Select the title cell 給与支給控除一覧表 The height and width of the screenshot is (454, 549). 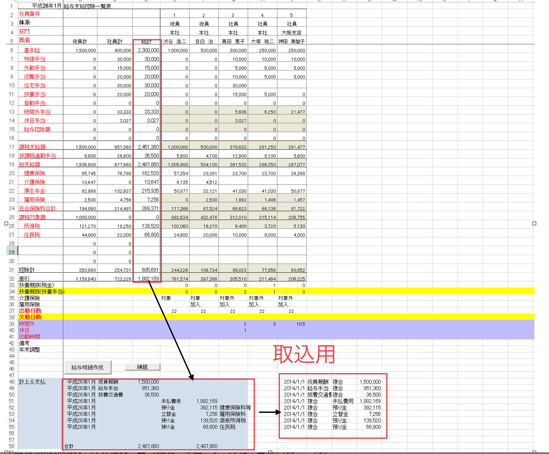[87, 6]
